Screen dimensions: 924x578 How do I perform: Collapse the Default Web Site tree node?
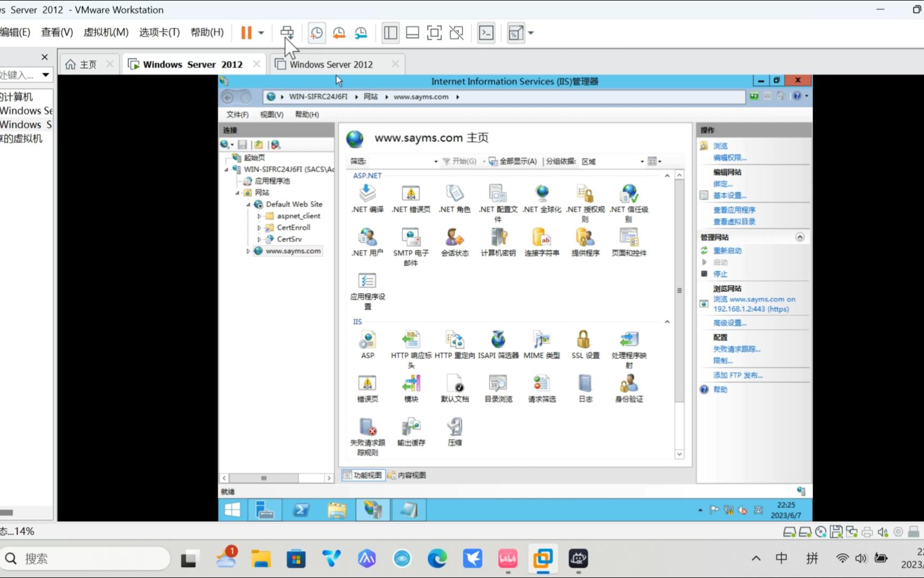click(248, 204)
